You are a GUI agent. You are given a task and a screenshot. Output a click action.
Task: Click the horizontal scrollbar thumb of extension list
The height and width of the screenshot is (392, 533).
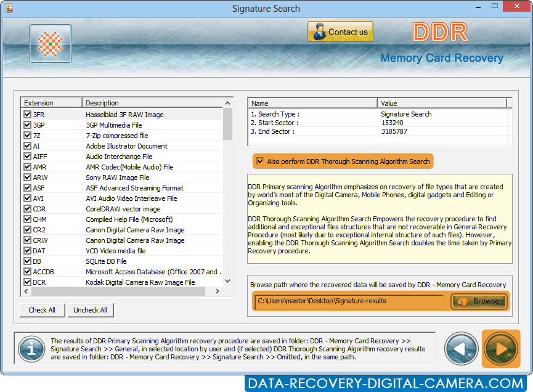pos(118,292)
